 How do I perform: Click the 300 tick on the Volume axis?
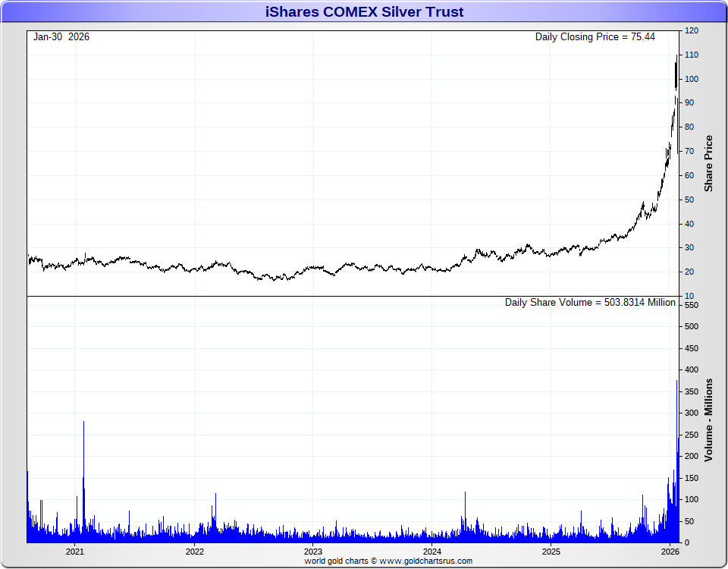(x=692, y=413)
